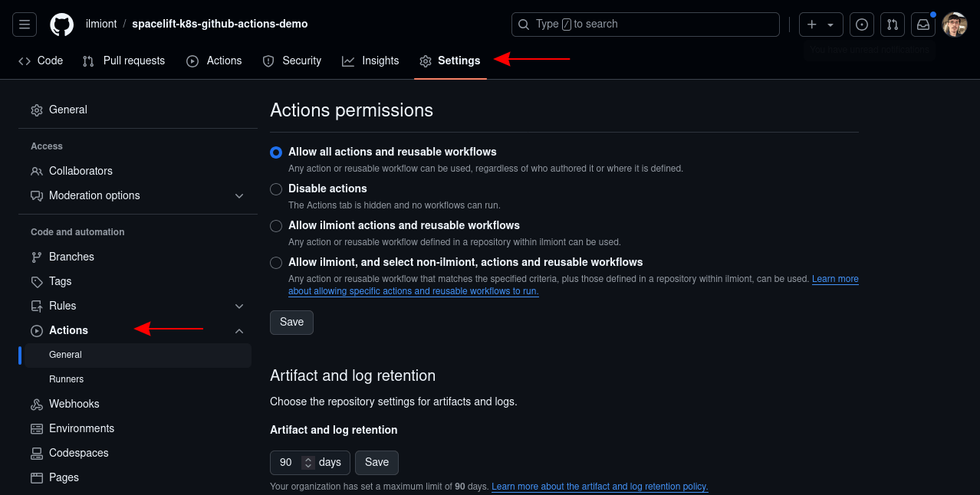Image resolution: width=980 pixels, height=495 pixels.
Task: Click the Collaborators people icon
Action: click(37, 171)
